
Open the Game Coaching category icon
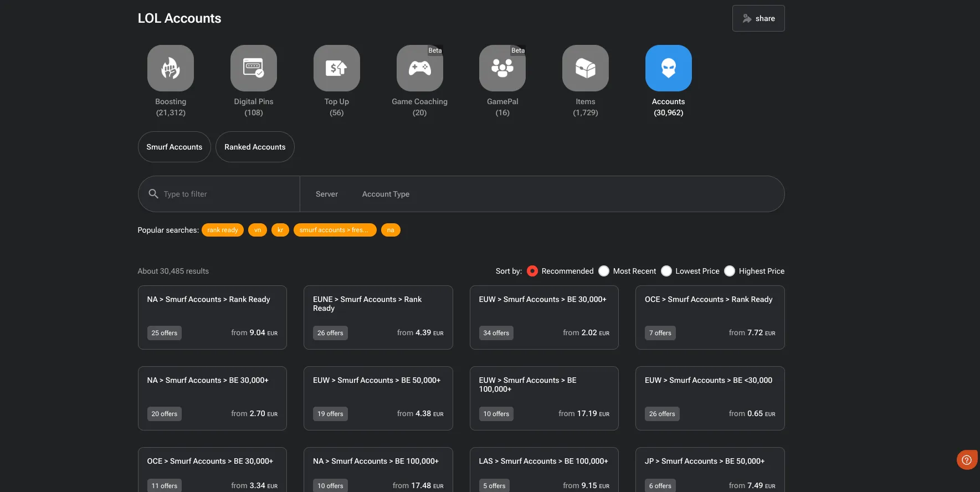(420, 68)
